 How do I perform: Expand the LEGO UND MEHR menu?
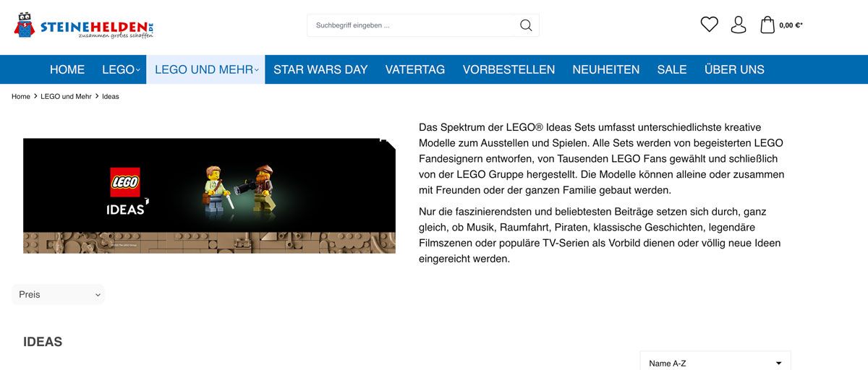[206, 69]
